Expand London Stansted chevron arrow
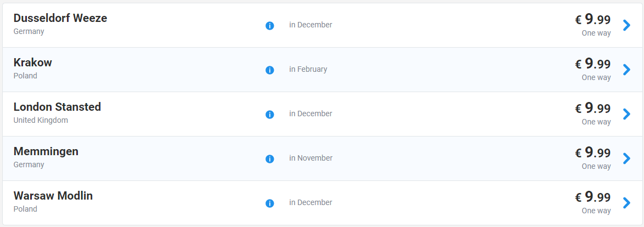This screenshot has height=227, width=644. pos(626,114)
